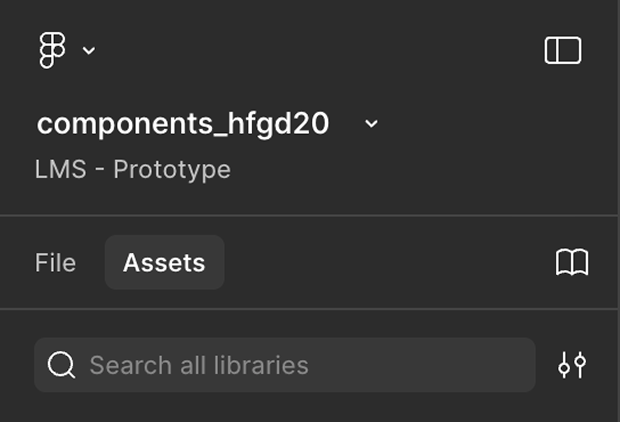Screen dimensions: 620x422
Task: Click the Figma logo in the header
Action: tap(51, 50)
